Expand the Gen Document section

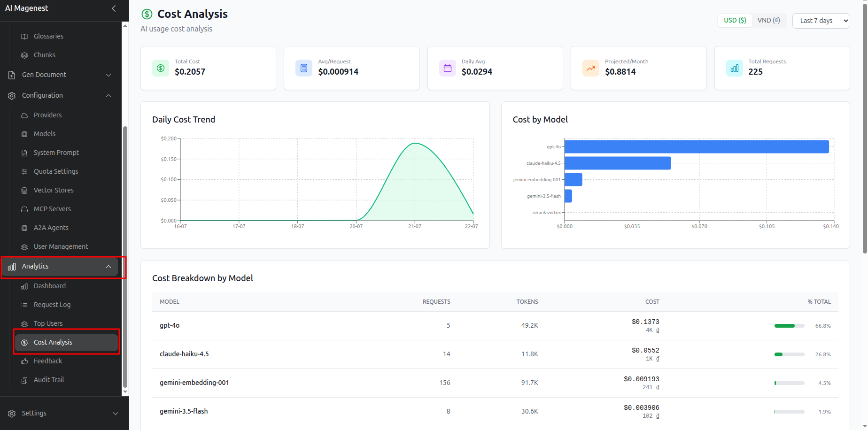click(x=61, y=75)
